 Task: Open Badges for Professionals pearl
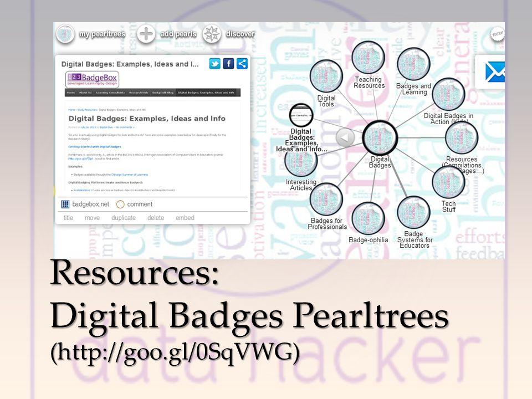tap(326, 199)
